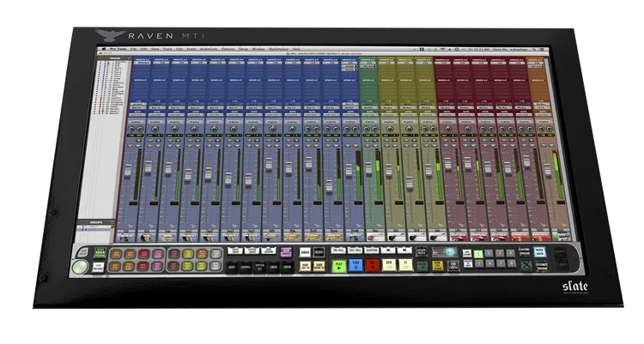This screenshot has width=644, height=344.
Task: Open the Groups list header menu
Action: coord(112,222)
